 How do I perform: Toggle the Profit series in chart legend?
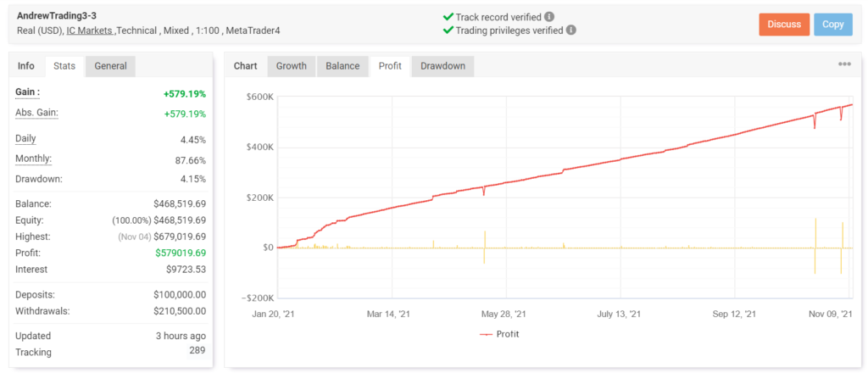[500, 334]
